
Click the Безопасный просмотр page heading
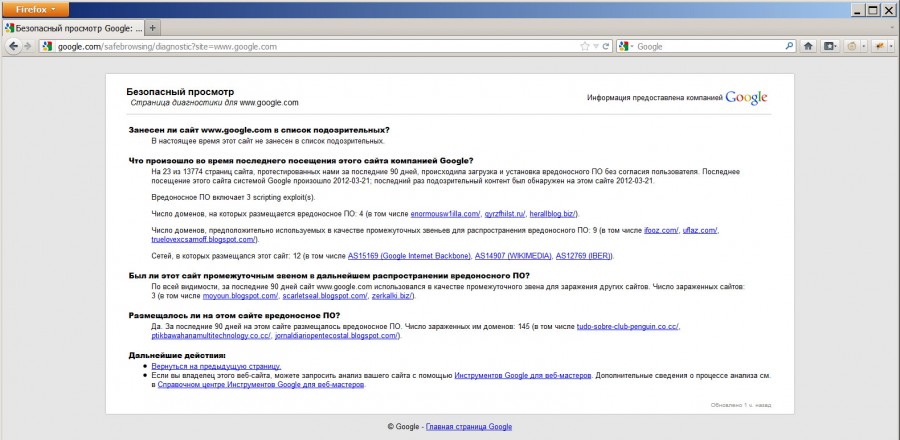coord(180,92)
